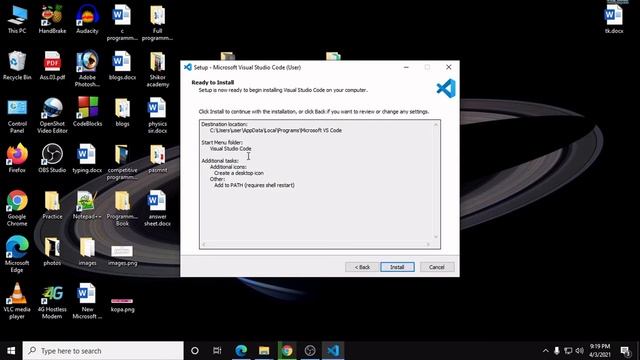Select the OpenShot Video Editor shortcut
Viewport: 640px width, 360px height.
(52, 116)
